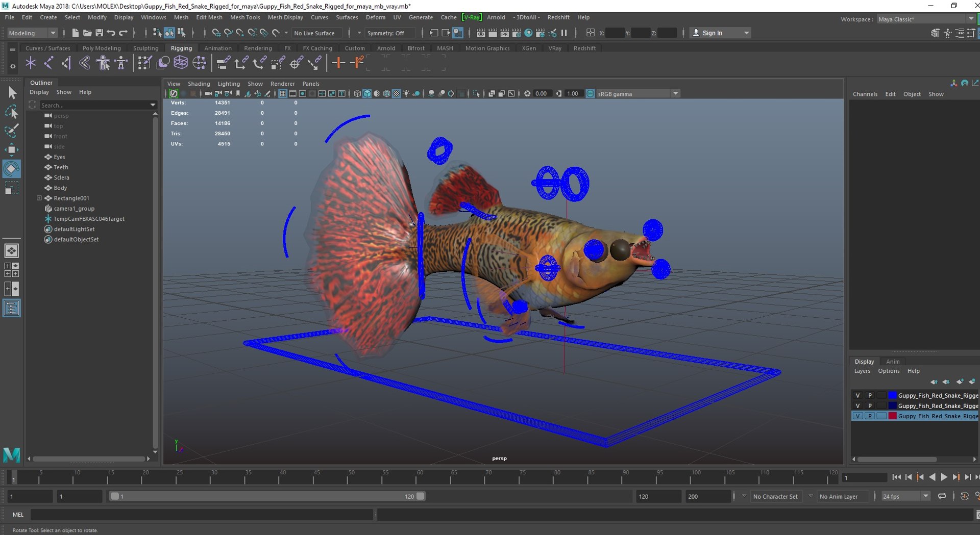Open the Workspace Maya Classic dropdown

926,19
